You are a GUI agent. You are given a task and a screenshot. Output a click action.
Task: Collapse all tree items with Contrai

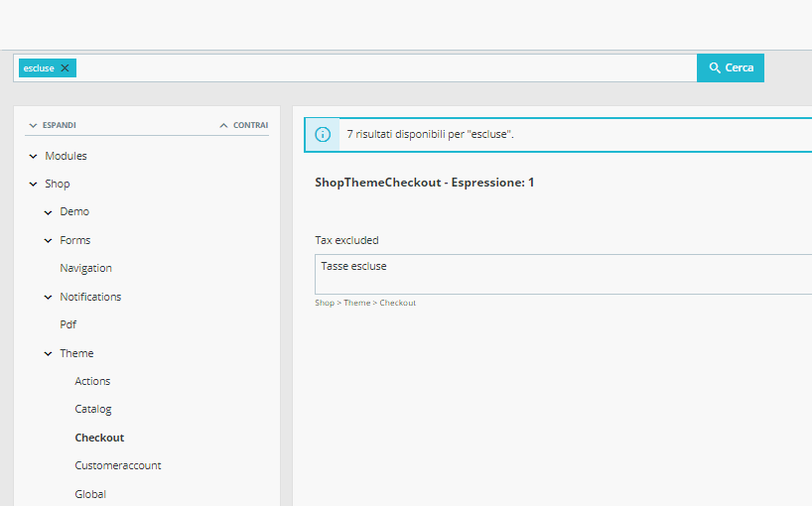pyautogui.click(x=243, y=125)
